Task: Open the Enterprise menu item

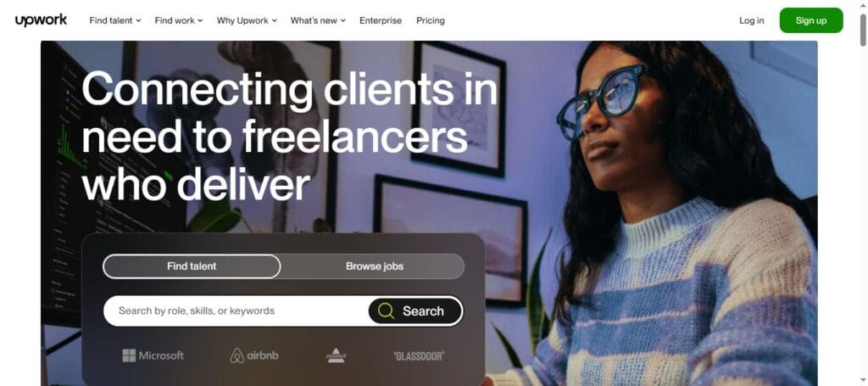Action: pos(381,20)
